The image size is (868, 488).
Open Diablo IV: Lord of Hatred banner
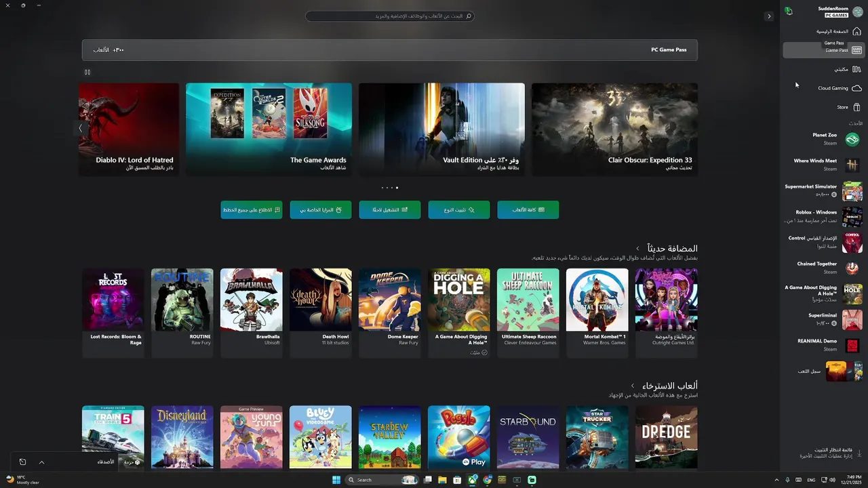pos(129,129)
